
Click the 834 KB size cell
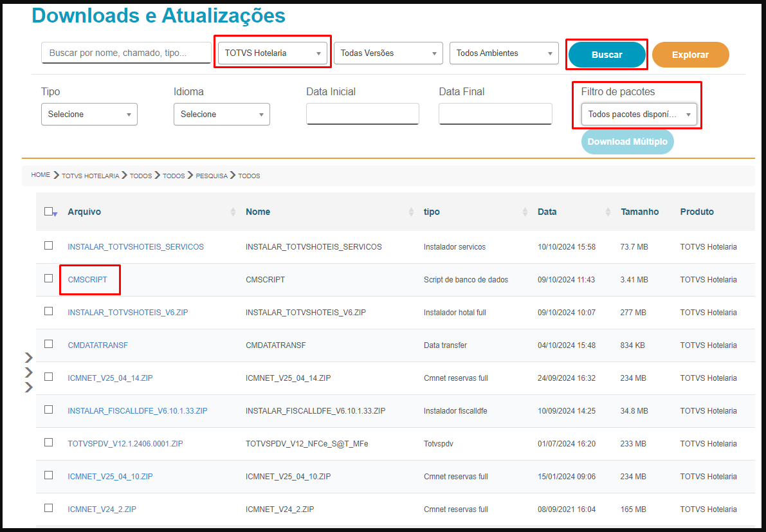click(633, 345)
